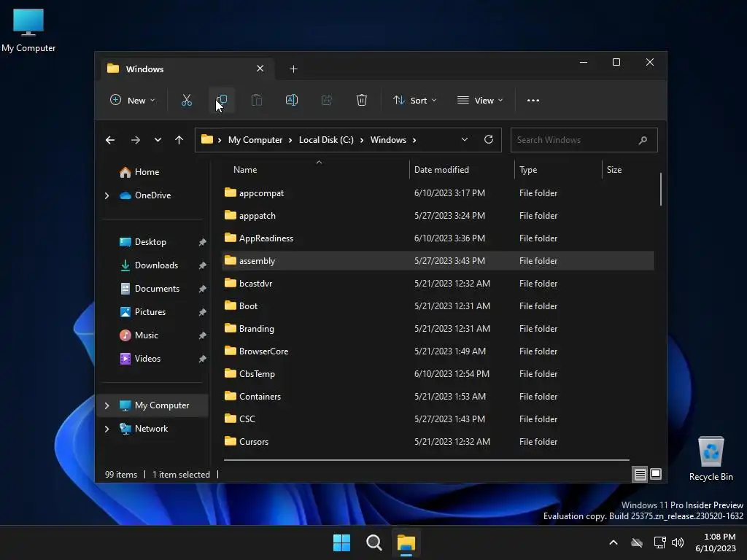Select the appcompat folder
Image resolution: width=747 pixels, height=560 pixels.
(x=438, y=192)
